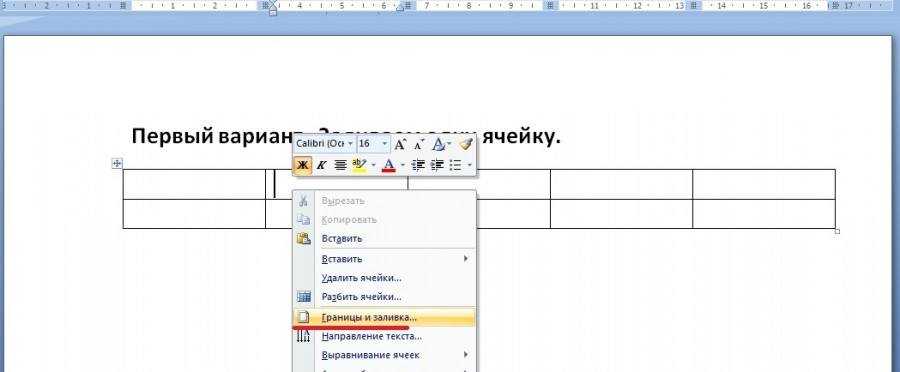This screenshot has height=372, width=900.
Task: Click last cell of table's bottom row
Action: [x=764, y=214]
